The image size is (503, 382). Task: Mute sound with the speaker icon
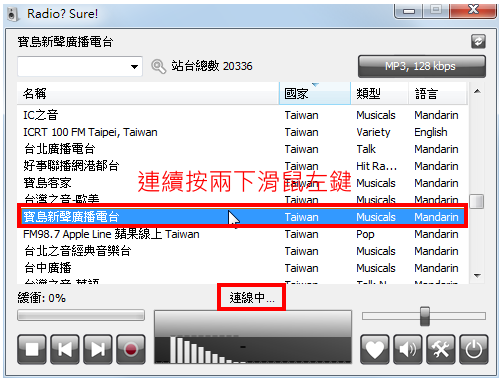tap(408, 349)
